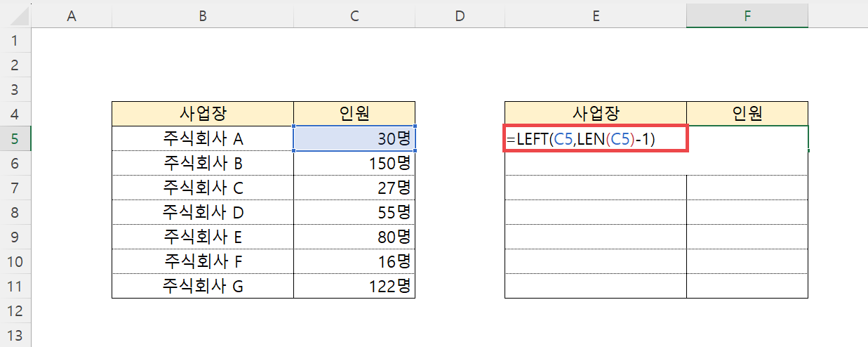Select column E header

click(596, 15)
